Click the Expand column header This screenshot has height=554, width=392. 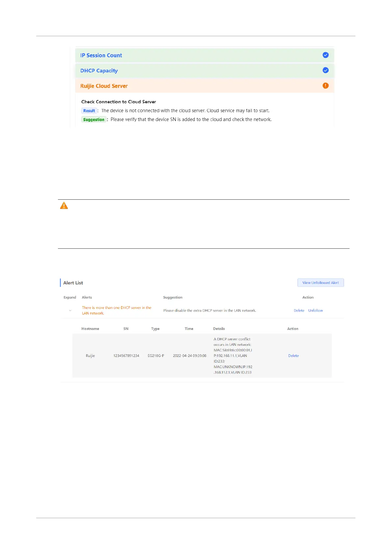[x=70, y=297]
